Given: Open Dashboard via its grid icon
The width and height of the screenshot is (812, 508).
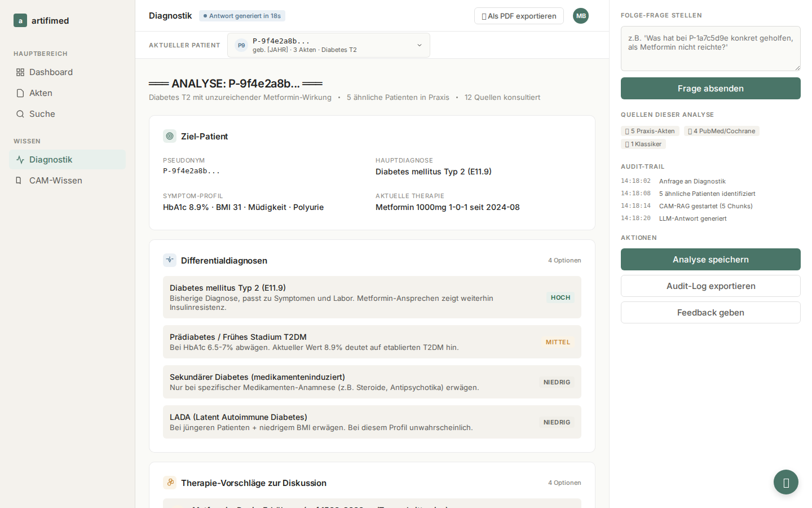Looking at the screenshot, I should click(20, 72).
